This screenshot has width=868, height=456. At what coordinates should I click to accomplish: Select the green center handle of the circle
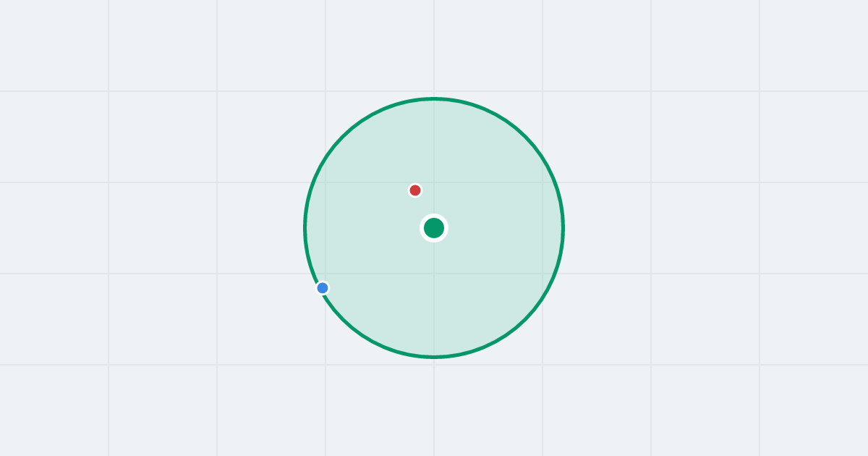tap(434, 228)
